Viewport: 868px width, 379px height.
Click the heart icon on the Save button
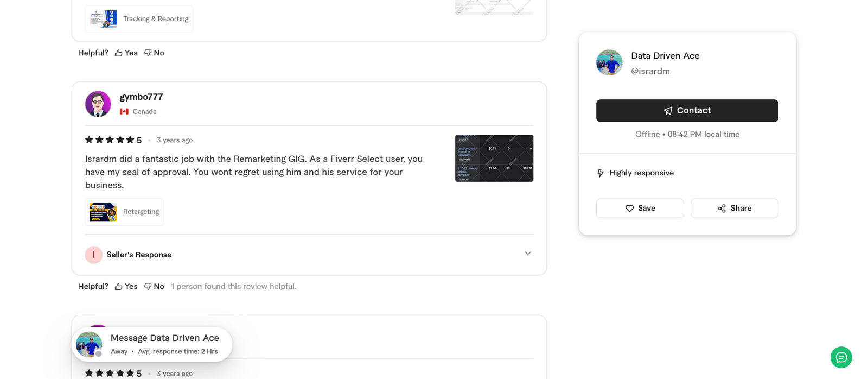coord(630,208)
